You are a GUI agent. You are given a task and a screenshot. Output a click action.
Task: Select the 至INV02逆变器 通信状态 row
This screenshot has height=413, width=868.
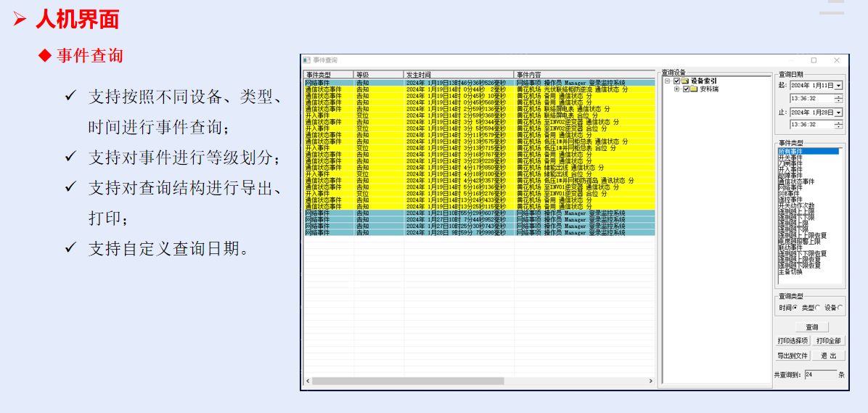pos(480,122)
